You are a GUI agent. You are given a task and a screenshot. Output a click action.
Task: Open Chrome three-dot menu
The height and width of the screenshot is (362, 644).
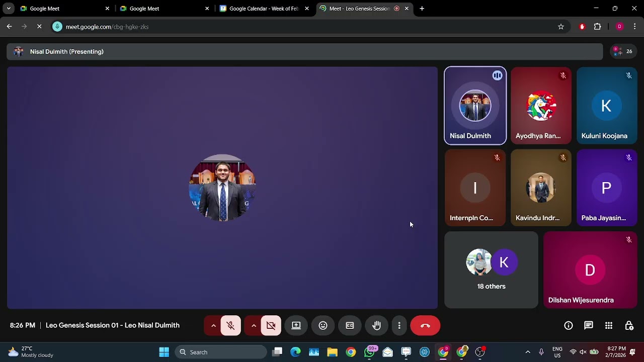tap(634, 27)
